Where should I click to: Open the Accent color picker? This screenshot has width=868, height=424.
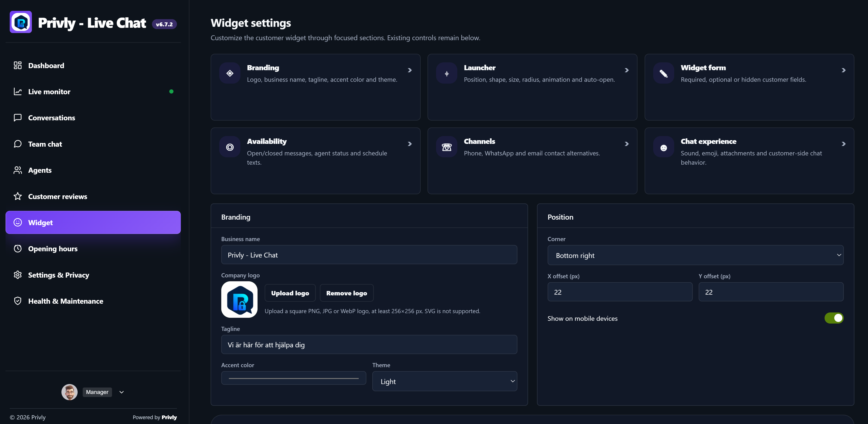[x=294, y=378]
